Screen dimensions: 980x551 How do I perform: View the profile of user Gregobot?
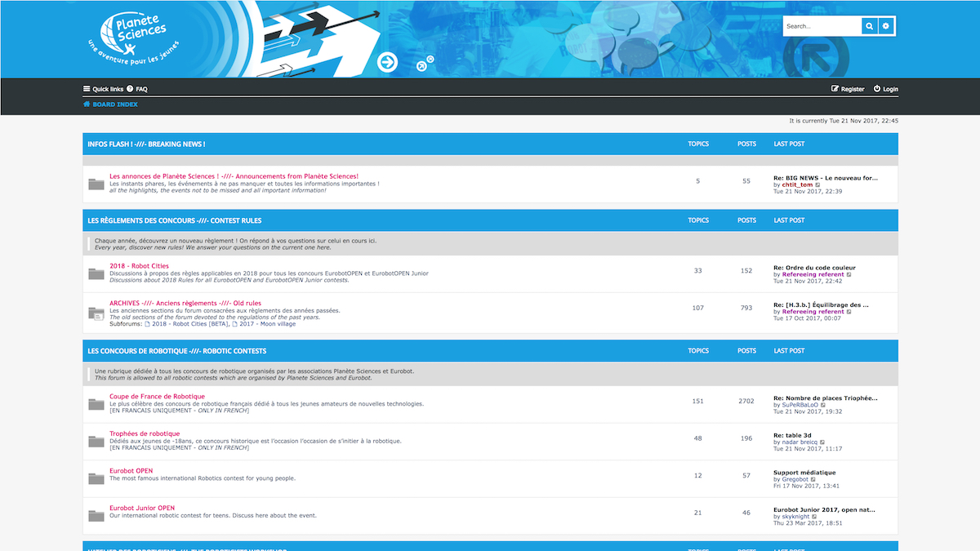pos(795,479)
